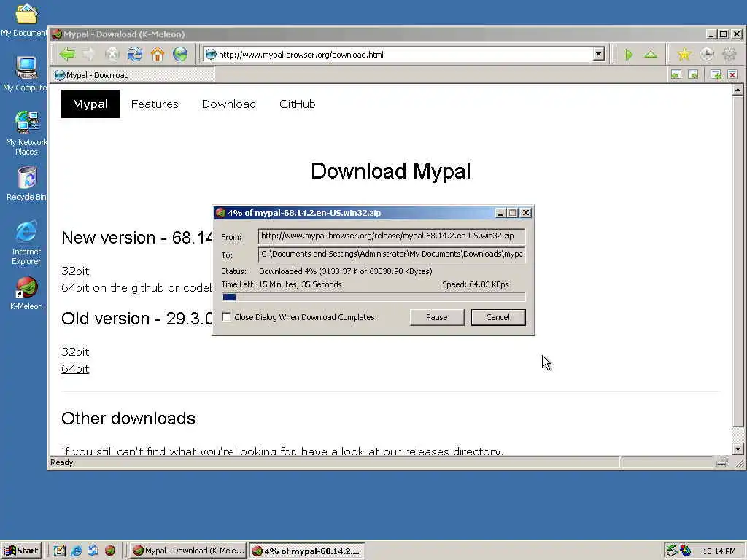Click the third quick launch icon
747x560 pixels.
(93, 551)
